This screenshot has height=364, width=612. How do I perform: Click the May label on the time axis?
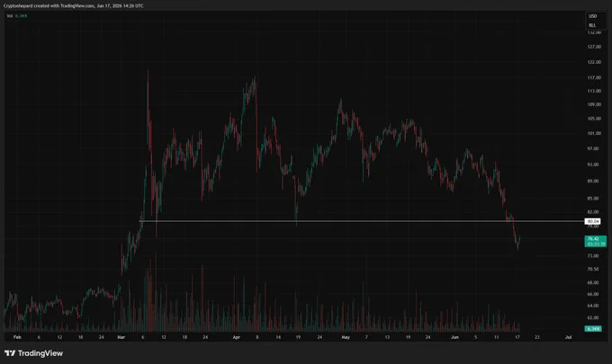click(x=346, y=337)
